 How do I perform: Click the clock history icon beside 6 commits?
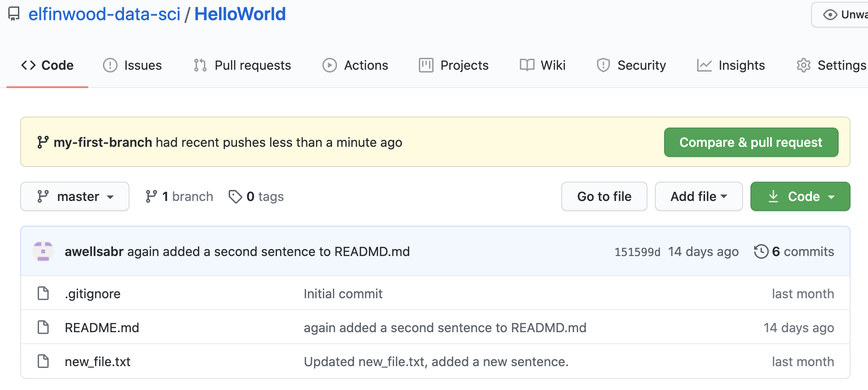click(761, 251)
